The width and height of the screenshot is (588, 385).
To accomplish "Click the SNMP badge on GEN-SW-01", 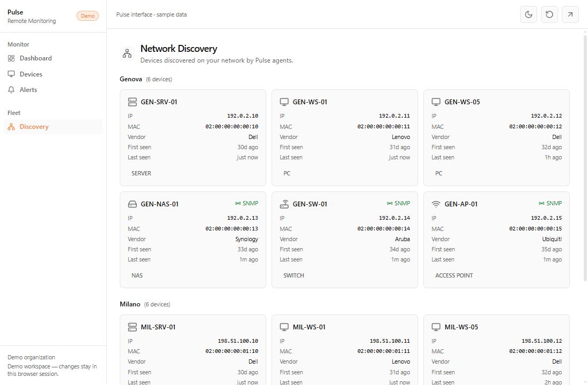I will click(x=399, y=203).
